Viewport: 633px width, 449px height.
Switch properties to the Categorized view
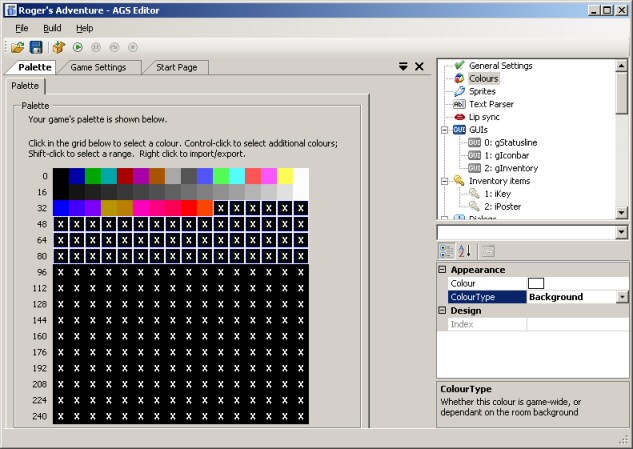pos(447,250)
